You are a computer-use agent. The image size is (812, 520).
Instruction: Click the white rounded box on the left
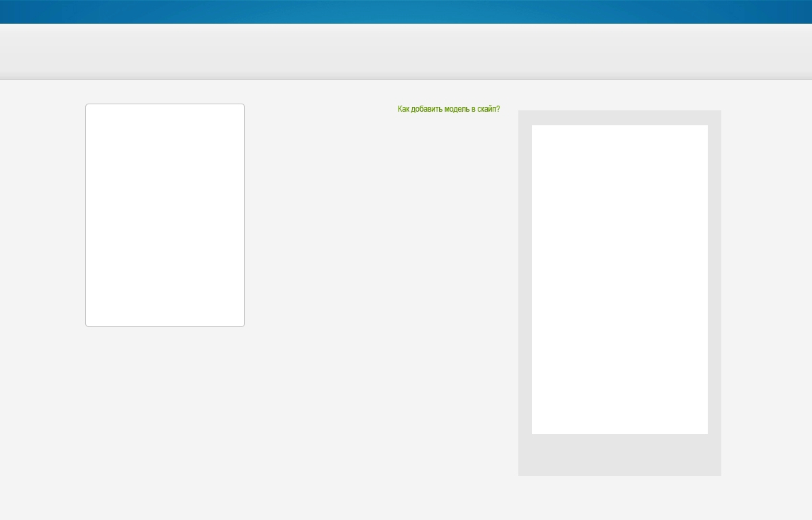[x=165, y=215]
